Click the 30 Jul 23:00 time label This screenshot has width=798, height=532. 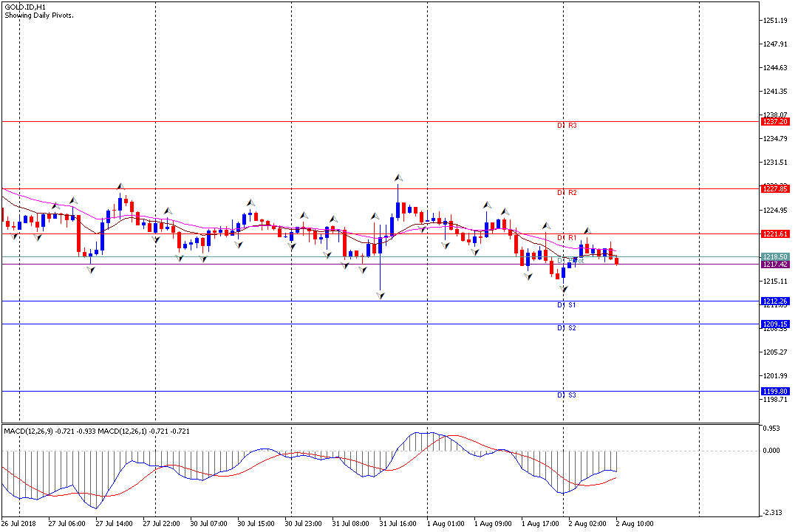coord(304,524)
